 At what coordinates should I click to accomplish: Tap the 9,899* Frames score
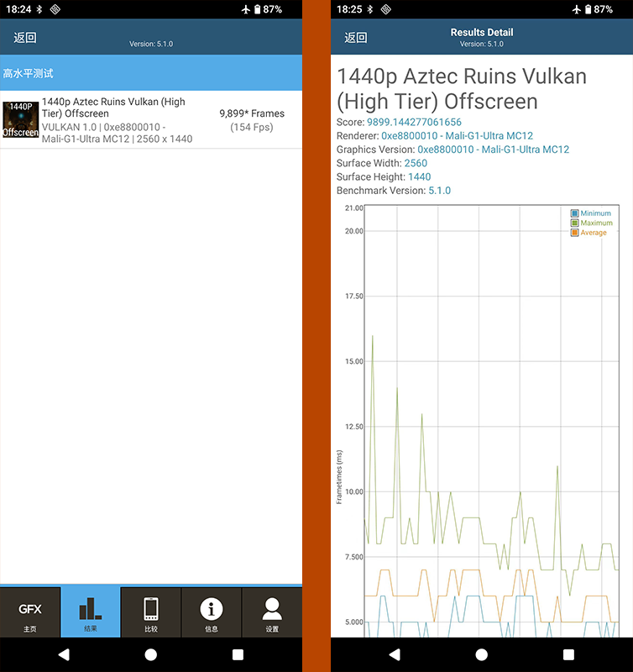(x=252, y=113)
